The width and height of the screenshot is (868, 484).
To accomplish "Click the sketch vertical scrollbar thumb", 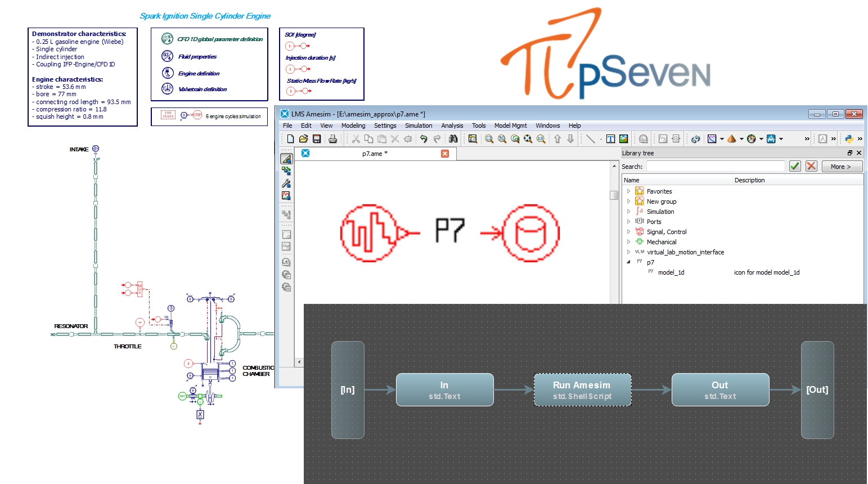I will [x=614, y=195].
